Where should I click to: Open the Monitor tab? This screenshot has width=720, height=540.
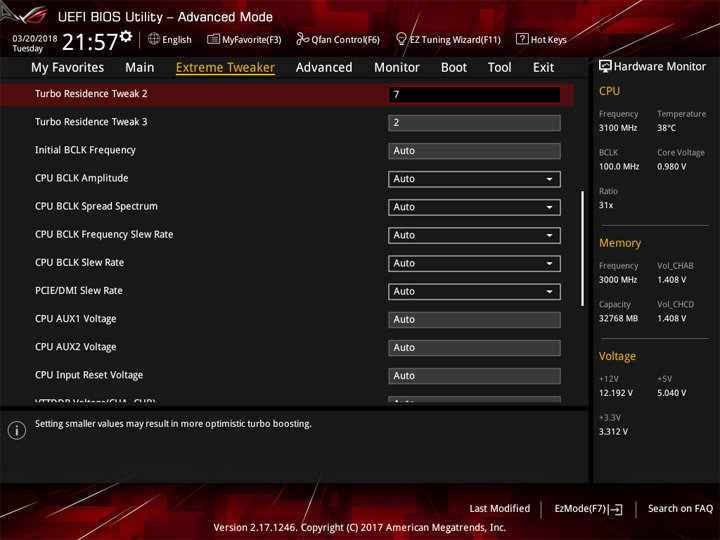397,68
